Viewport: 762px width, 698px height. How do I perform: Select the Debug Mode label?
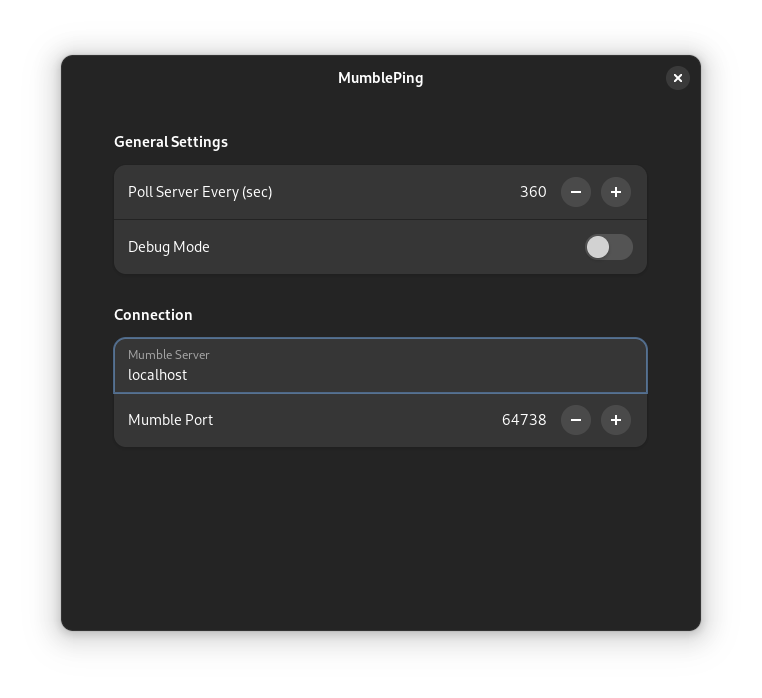[x=169, y=247]
